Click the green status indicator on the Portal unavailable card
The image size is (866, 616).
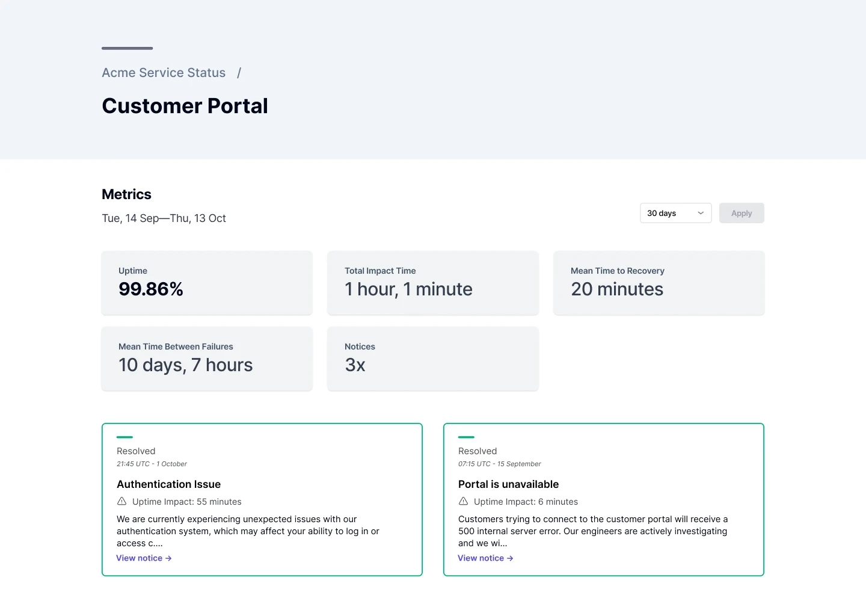pyautogui.click(x=467, y=437)
